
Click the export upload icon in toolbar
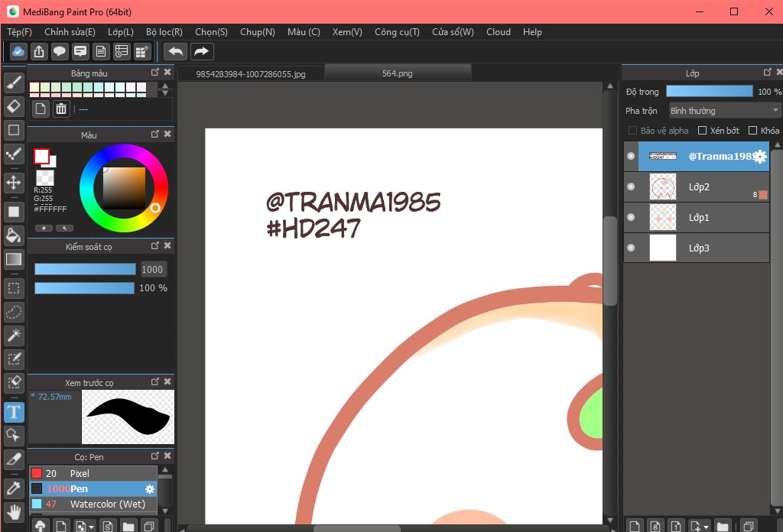pyautogui.click(x=39, y=51)
